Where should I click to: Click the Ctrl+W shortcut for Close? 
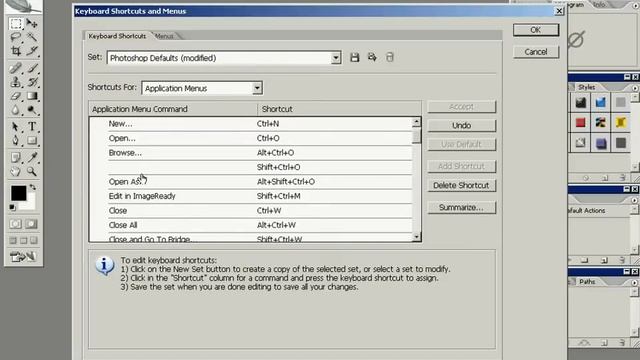coord(269,211)
